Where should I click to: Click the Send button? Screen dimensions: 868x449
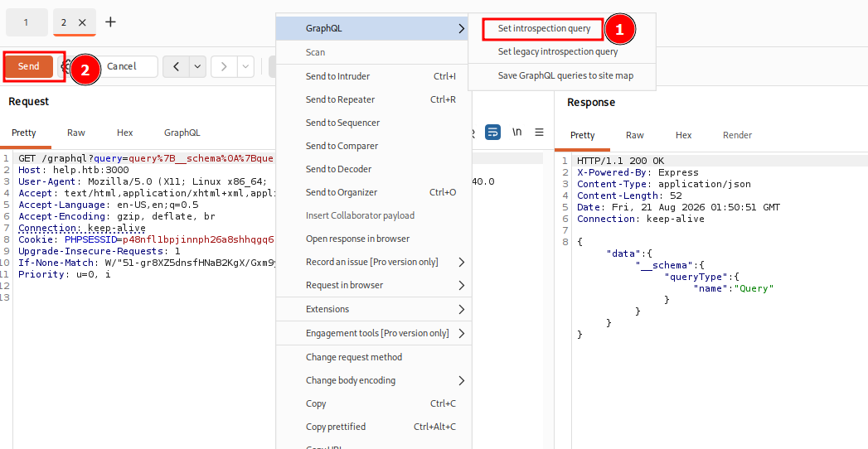coord(29,66)
